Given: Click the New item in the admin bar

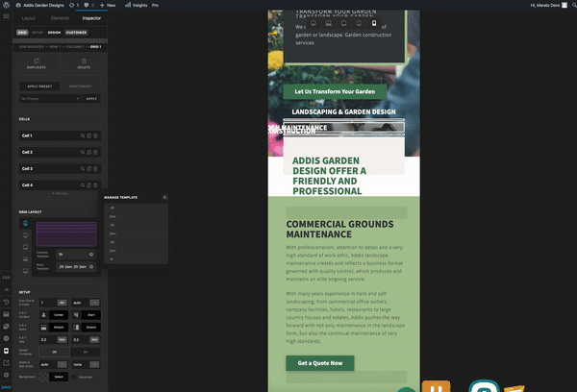Looking at the screenshot, I should coord(108,5).
